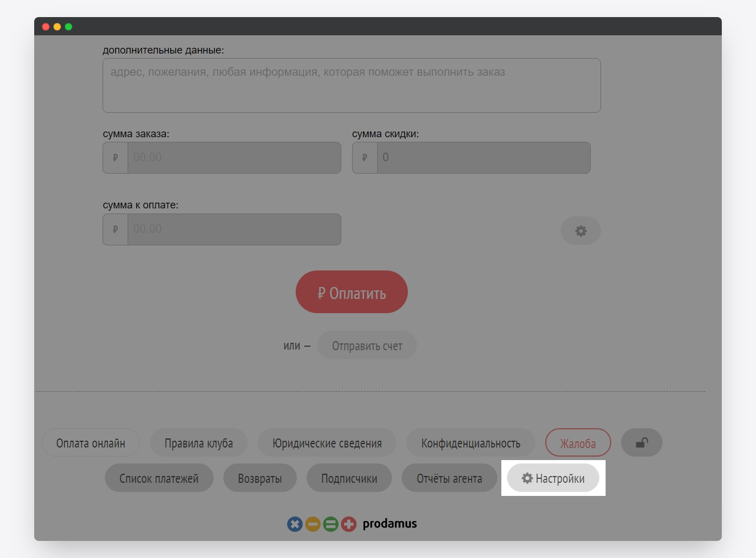Click the ruble icon in сумма скидки
Screen dimensions: 756x558
(365, 158)
